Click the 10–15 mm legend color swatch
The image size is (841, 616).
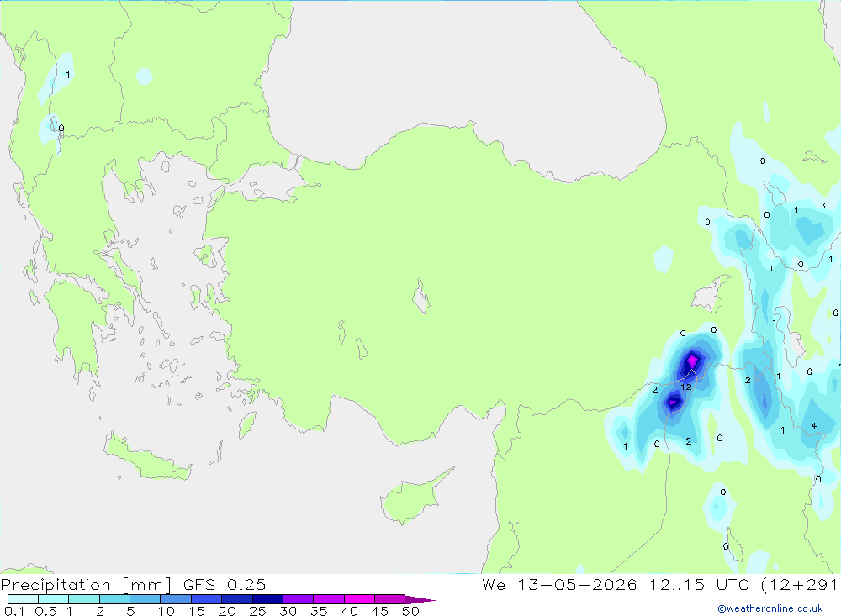point(176,599)
